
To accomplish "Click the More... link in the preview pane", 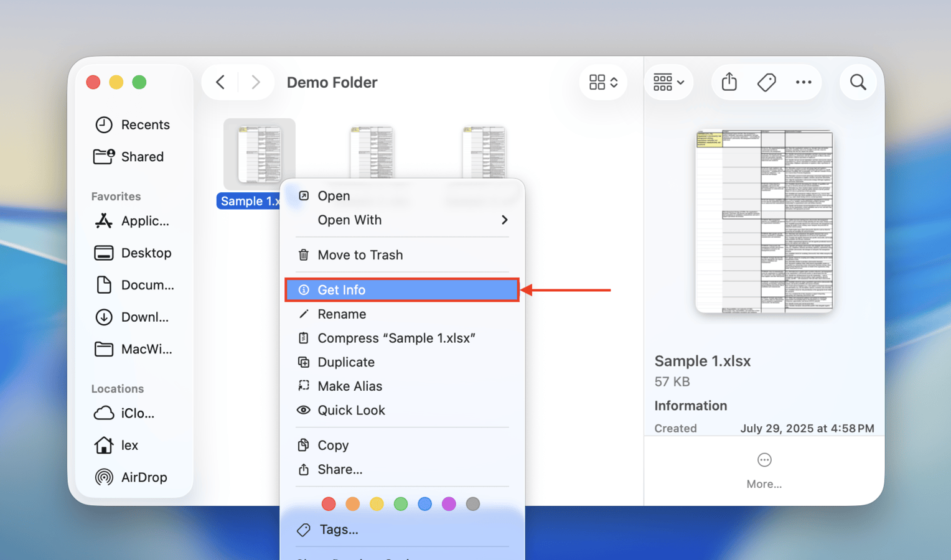I will tap(764, 483).
